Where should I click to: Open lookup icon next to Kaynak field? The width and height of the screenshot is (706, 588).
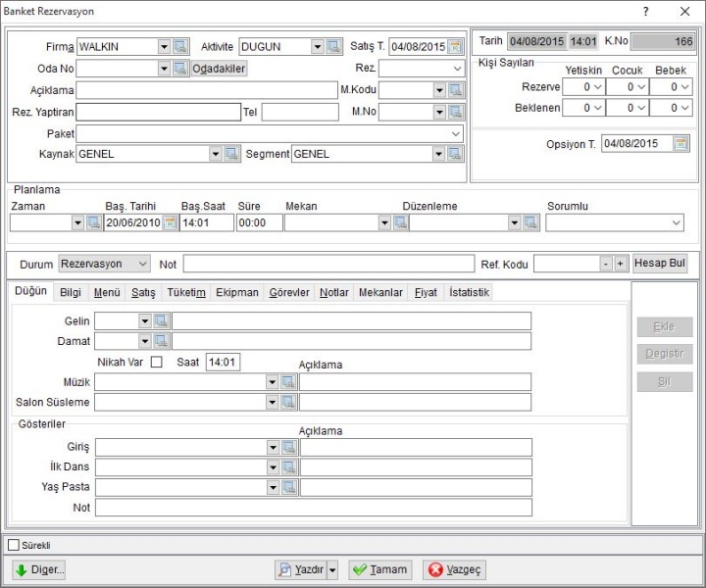pos(231,154)
